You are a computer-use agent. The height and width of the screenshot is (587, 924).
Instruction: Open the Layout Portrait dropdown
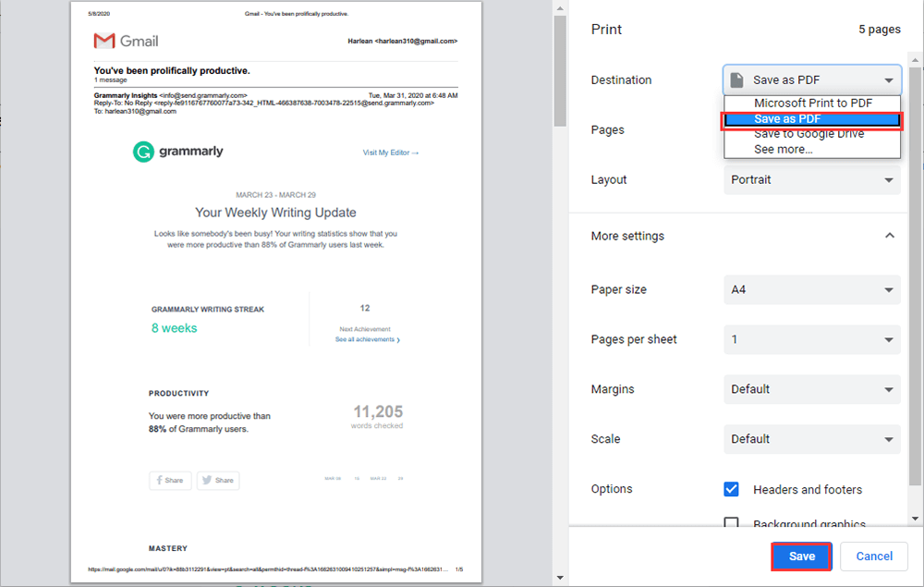click(x=812, y=179)
